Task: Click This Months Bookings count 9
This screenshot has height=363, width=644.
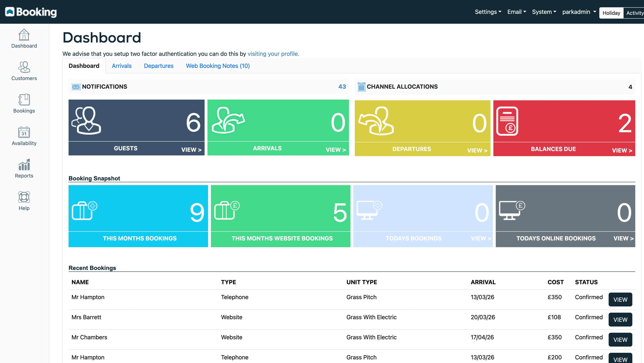Action: coord(197,213)
